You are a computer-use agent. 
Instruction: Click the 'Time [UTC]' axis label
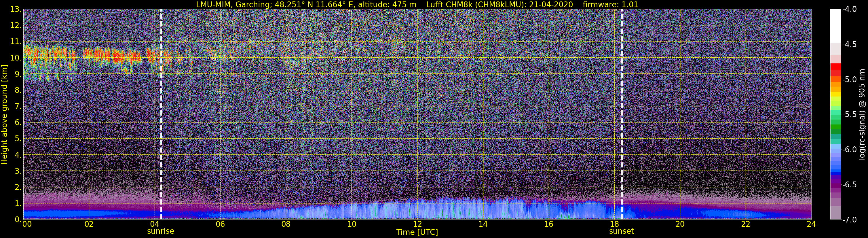click(417, 232)
